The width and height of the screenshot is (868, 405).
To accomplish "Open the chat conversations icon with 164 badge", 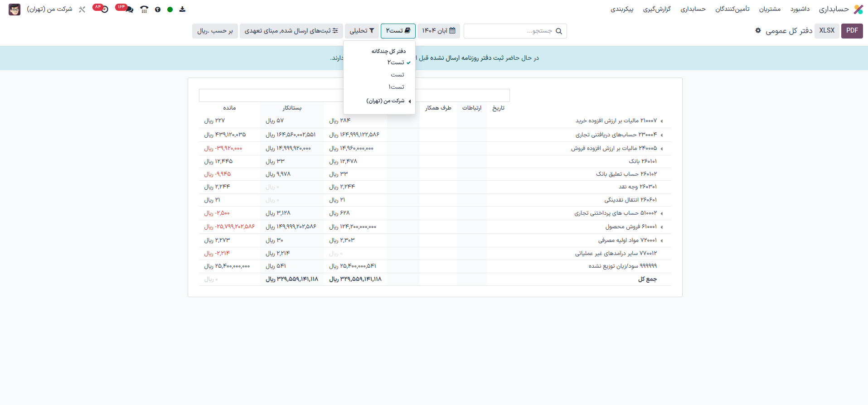I will coord(129,10).
